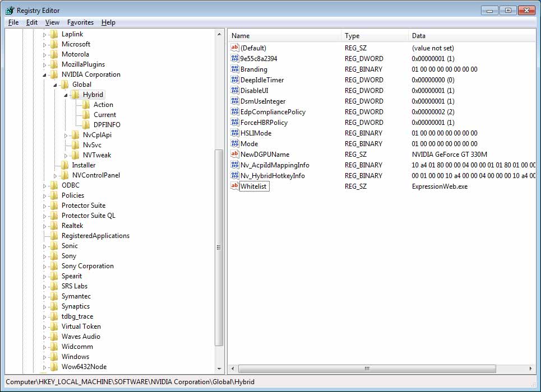
Task: Click the Registry Editor title bar icon
Action: click(x=10, y=11)
